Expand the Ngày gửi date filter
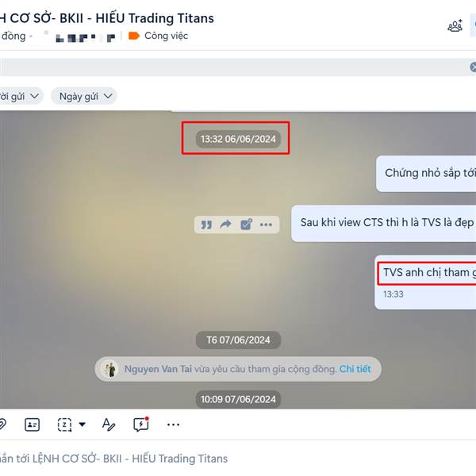The height and width of the screenshot is (476, 476). pos(84,96)
